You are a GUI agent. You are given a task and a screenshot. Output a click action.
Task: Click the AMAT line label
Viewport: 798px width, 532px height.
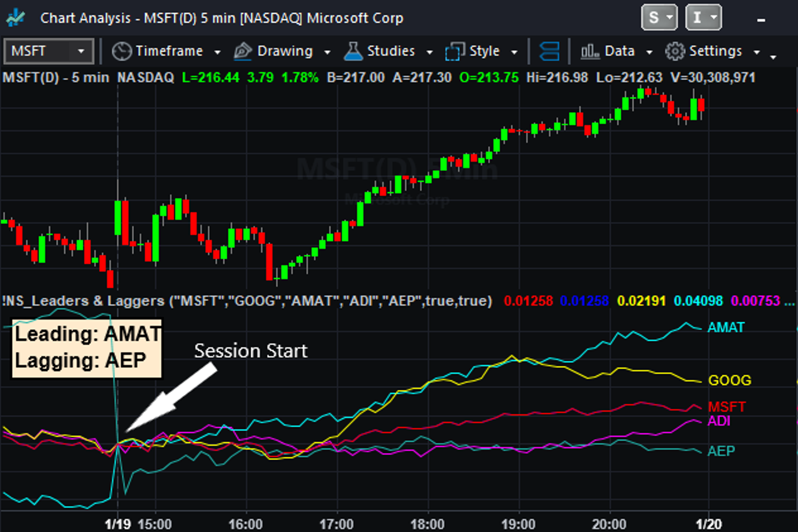pos(726,328)
